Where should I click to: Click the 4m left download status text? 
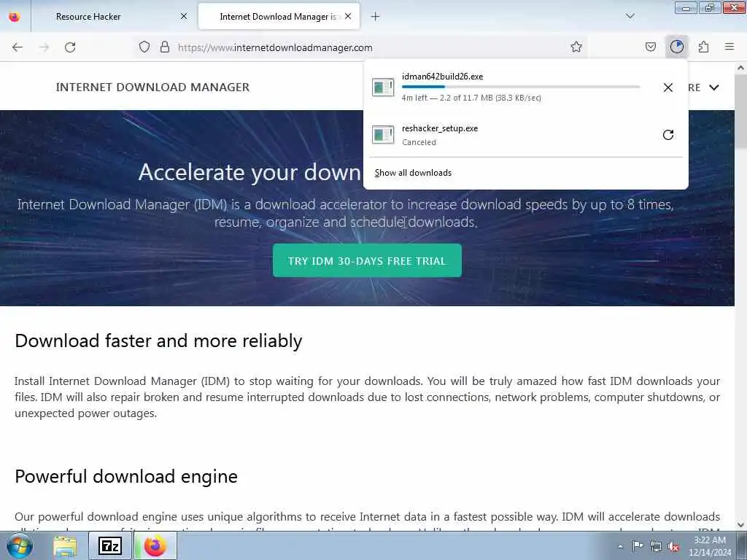(x=471, y=98)
